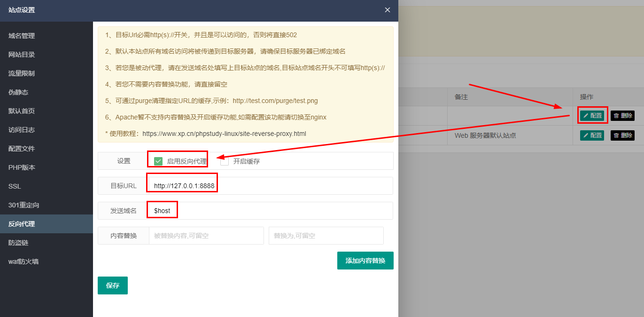Open 访问日志 section
Image resolution: width=644 pixels, height=317 pixels.
pyautogui.click(x=47, y=130)
